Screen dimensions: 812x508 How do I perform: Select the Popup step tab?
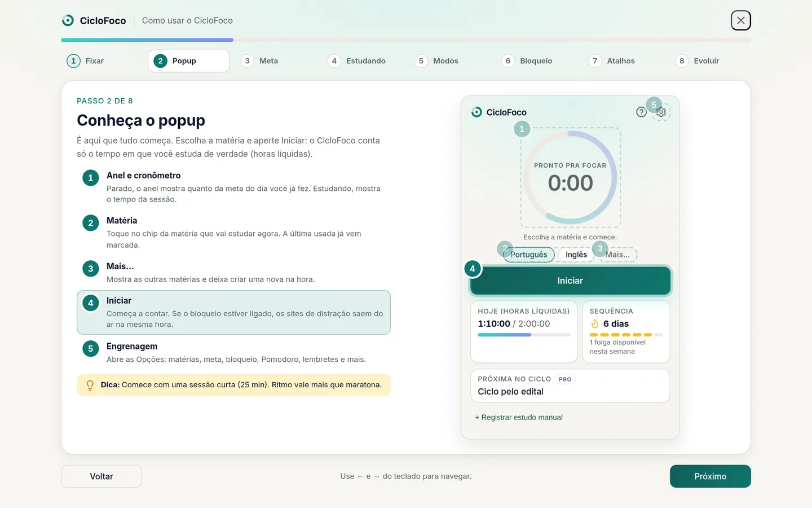tap(188, 61)
